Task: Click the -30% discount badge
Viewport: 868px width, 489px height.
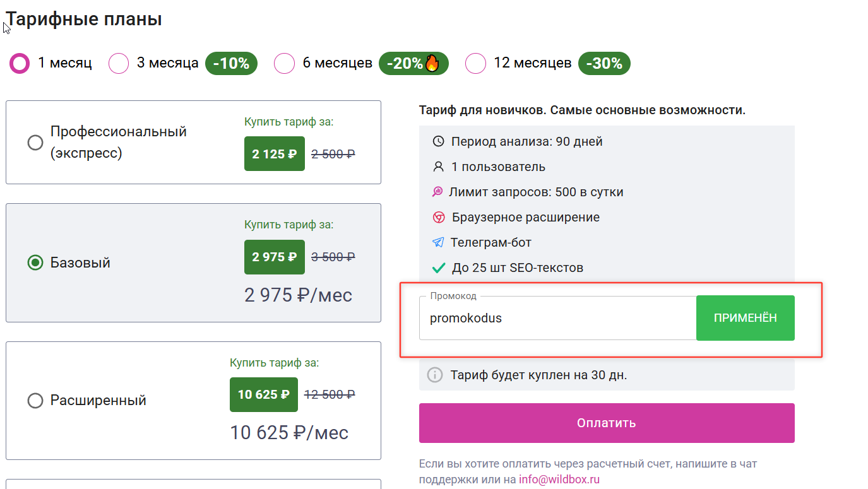Action: pos(604,63)
